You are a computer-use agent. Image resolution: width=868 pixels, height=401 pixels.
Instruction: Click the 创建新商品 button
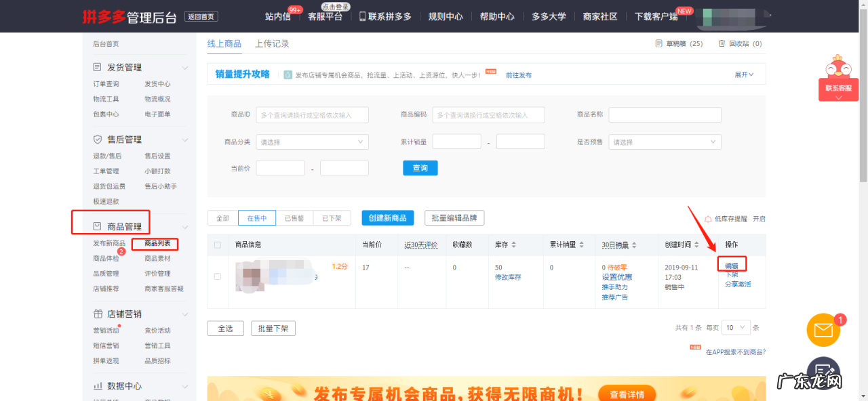click(x=387, y=217)
